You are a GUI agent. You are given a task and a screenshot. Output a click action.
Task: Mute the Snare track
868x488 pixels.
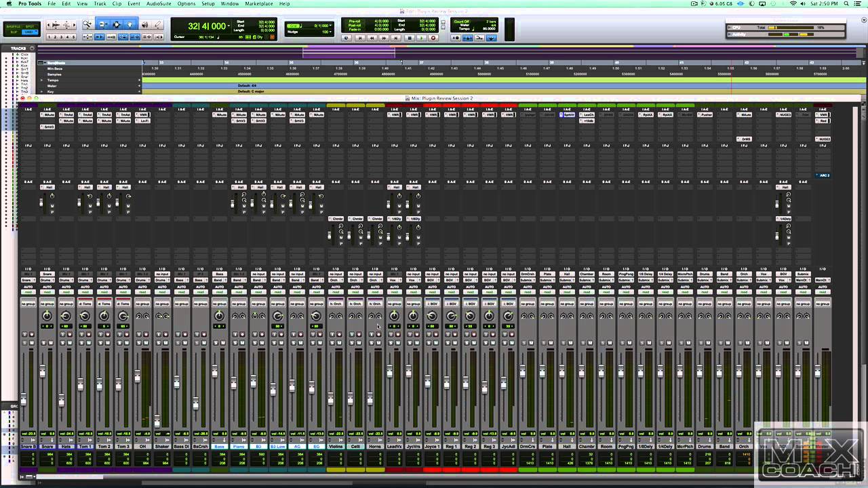point(51,343)
